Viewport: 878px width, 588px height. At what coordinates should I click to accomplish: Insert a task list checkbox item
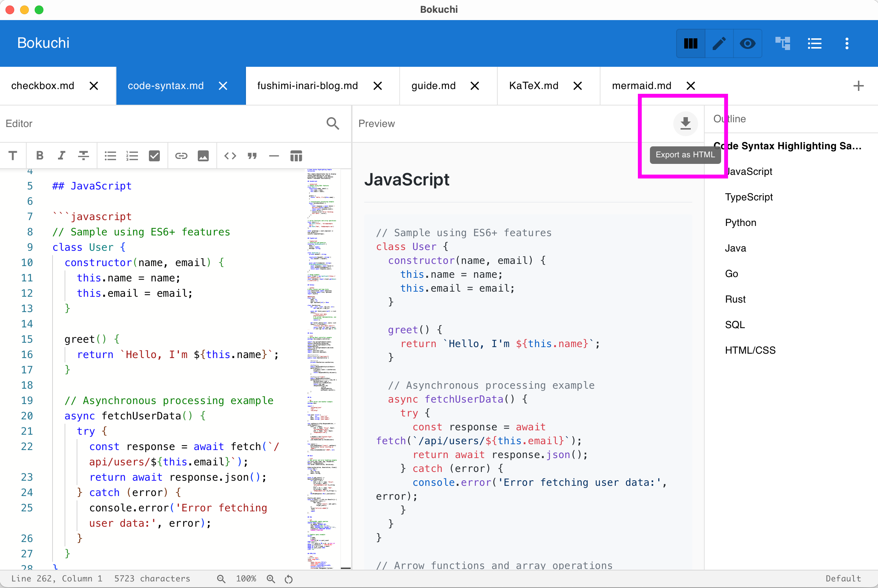pyautogui.click(x=154, y=155)
